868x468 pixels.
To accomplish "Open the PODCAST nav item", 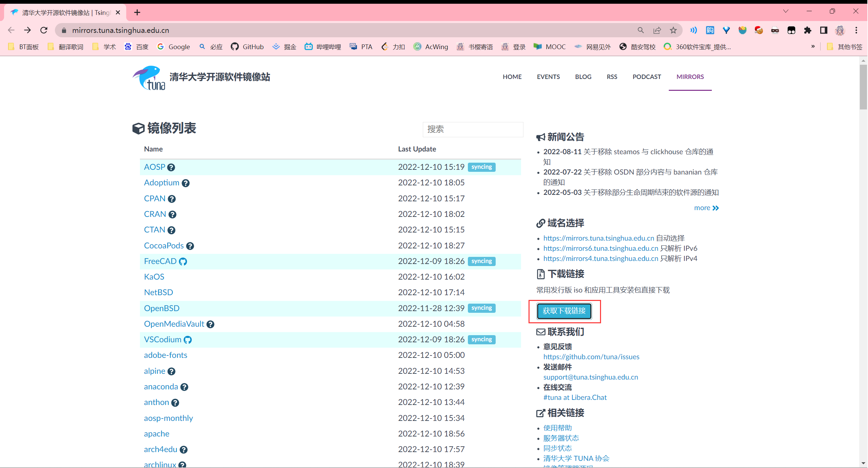I will [647, 77].
